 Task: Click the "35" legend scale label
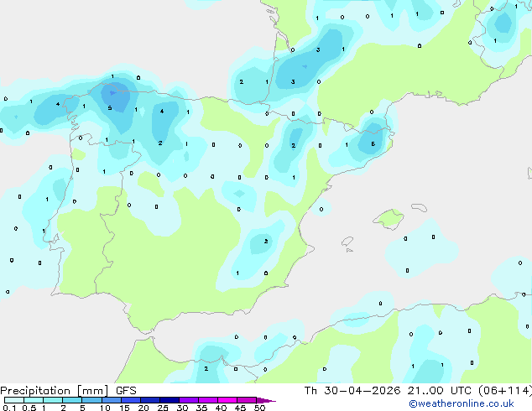202,408
